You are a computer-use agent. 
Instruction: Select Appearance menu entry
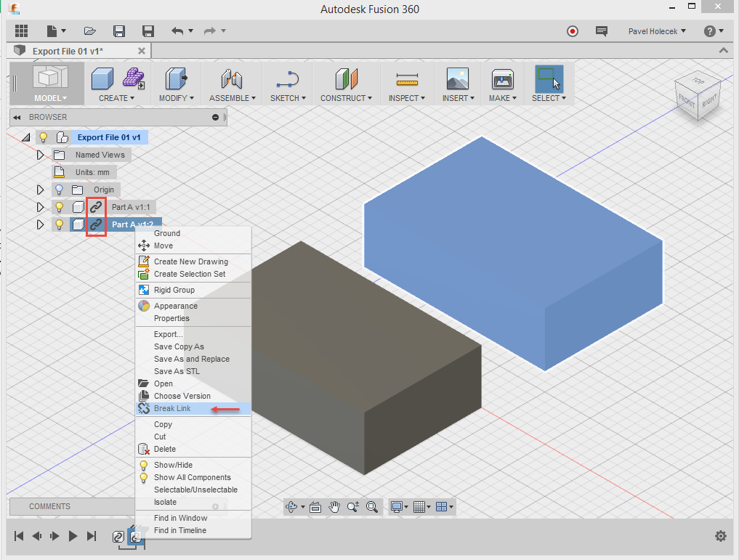[193, 306]
